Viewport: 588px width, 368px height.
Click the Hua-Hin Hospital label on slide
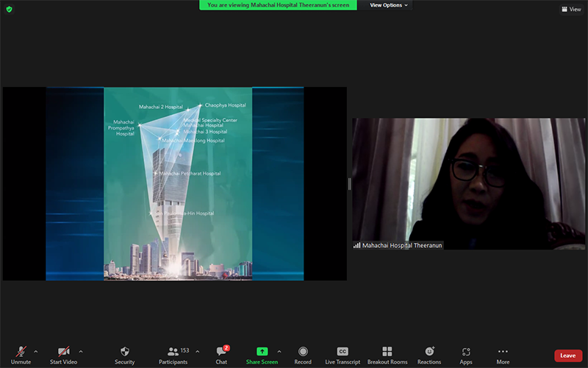[x=185, y=213]
